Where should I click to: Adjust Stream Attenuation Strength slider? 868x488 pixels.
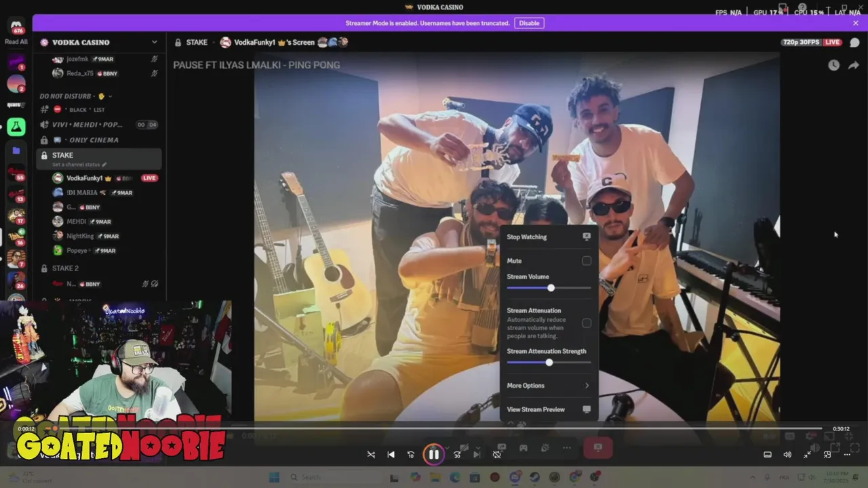tap(549, 363)
